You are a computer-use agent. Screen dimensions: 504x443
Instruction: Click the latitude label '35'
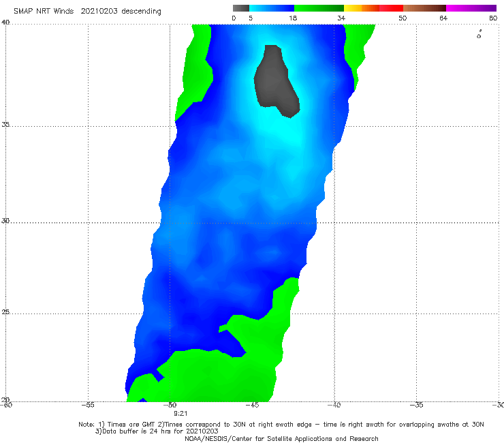pos(5,124)
